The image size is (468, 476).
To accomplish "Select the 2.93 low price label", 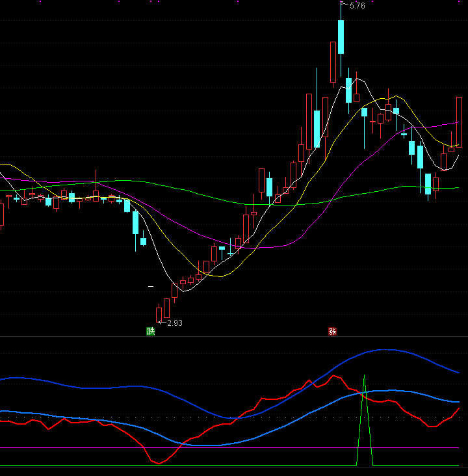I will (x=175, y=323).
